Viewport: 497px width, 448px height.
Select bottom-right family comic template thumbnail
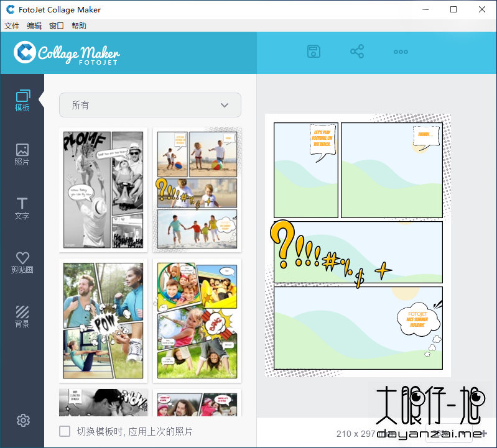pyautogui.click(x=197, y=403)
